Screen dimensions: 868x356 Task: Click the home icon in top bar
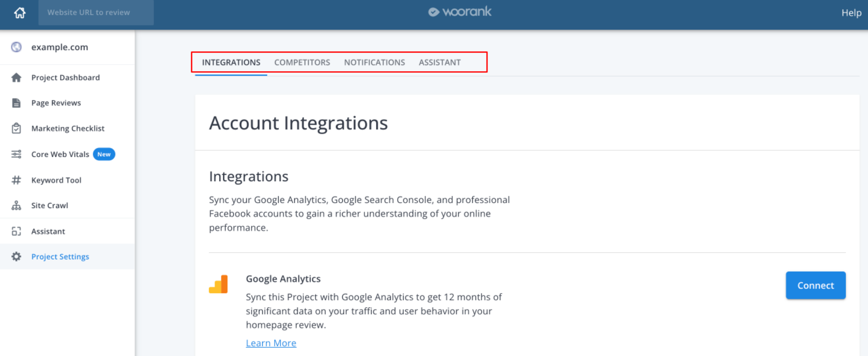point(20,13)
